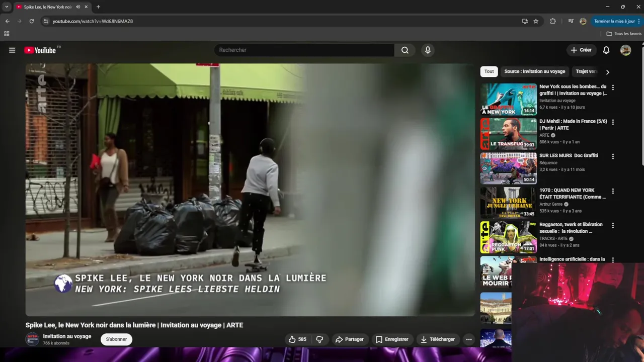This screenshot has height=362, width=644.
Task: View site information icon in address bar
Action: coord(46,21)
